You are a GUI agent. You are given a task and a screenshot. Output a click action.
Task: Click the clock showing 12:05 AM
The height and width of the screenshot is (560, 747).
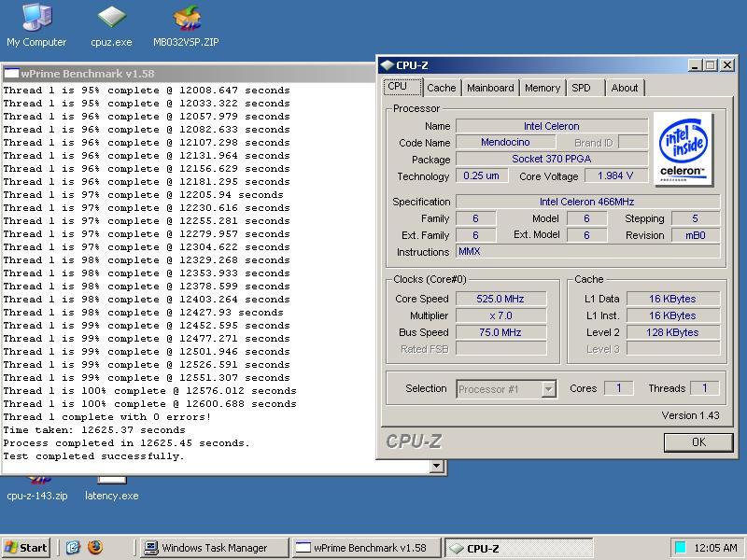[715, 548]
